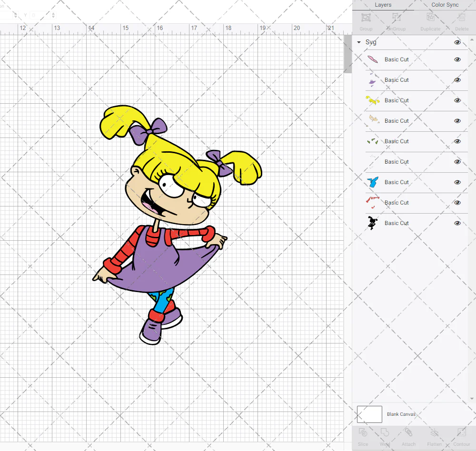This screenshot has width=476, height=451.
Task: Select the red Basic Cut layer row
Action: pyautogui.click(x=397, y=203)
